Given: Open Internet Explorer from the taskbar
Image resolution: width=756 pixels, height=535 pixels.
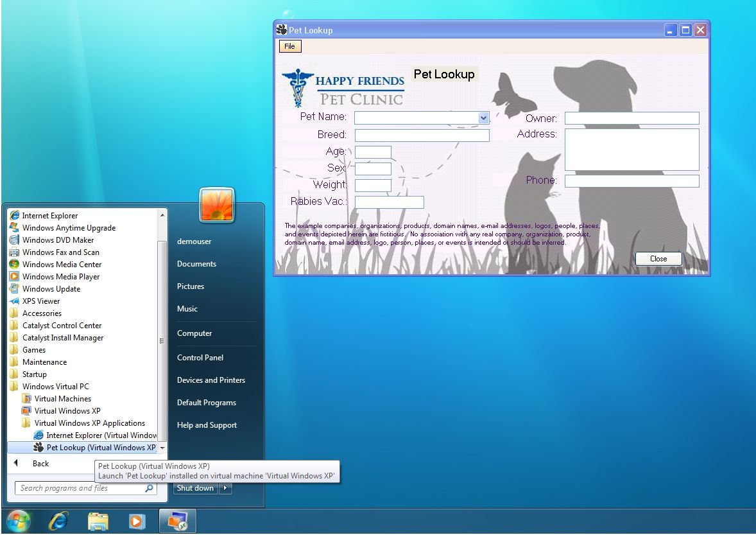Looking at the screenshot, I should click(x=58, y=521).
